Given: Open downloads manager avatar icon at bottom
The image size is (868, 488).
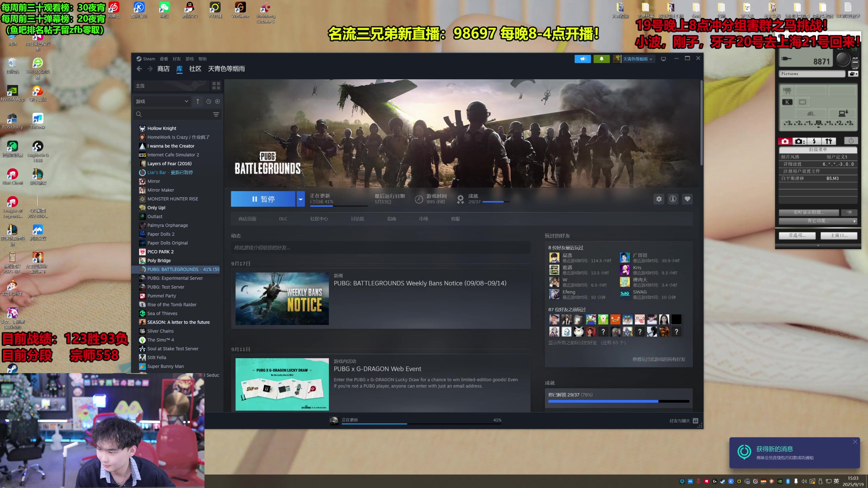Looking at the screenshot, I should (x=334, y=421).
